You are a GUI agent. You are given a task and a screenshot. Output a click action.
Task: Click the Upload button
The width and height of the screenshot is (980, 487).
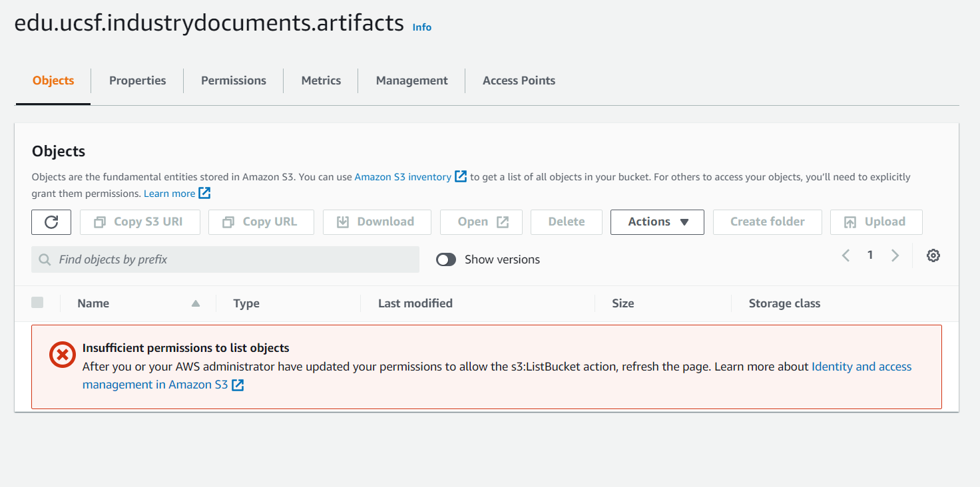pyautogui.click(x=876, y=222)
